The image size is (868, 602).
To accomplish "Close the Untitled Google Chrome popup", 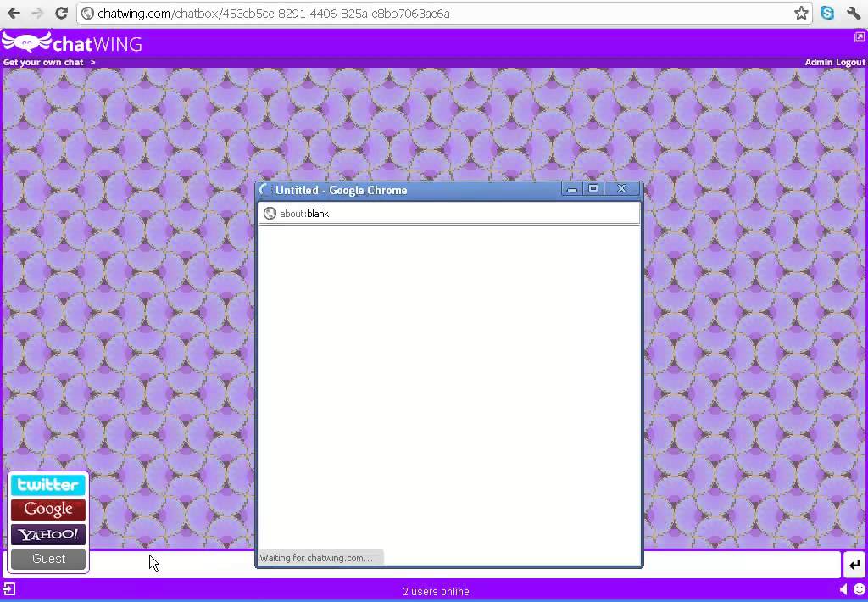I will click(621, 189).
